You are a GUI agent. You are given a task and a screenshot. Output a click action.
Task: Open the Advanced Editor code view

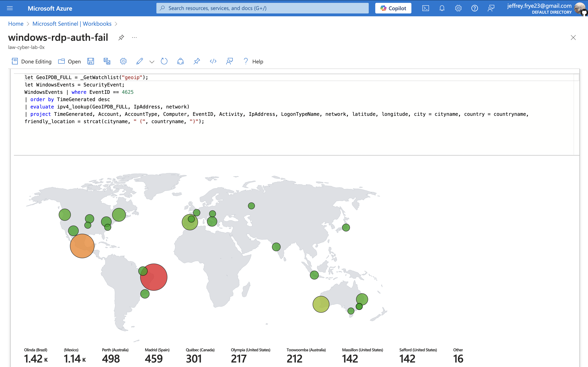213,61
